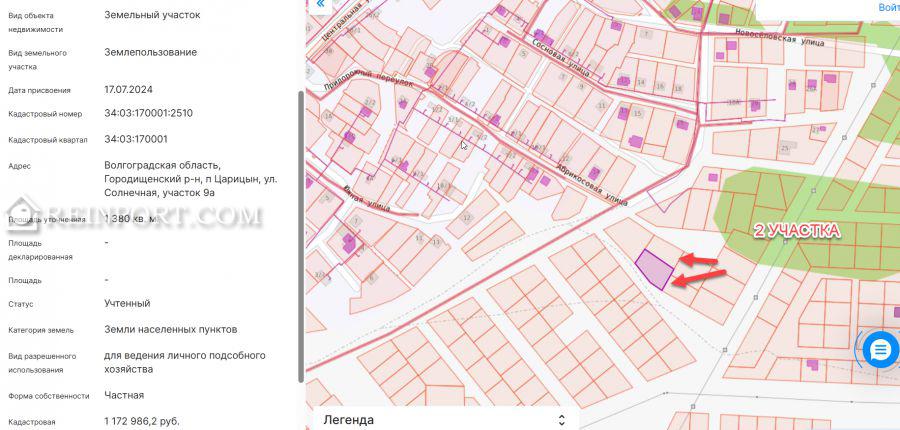Click cadastral number 34:03:170001:2510
This screenshot has height=430, width=900.
(x=148, y=113)
